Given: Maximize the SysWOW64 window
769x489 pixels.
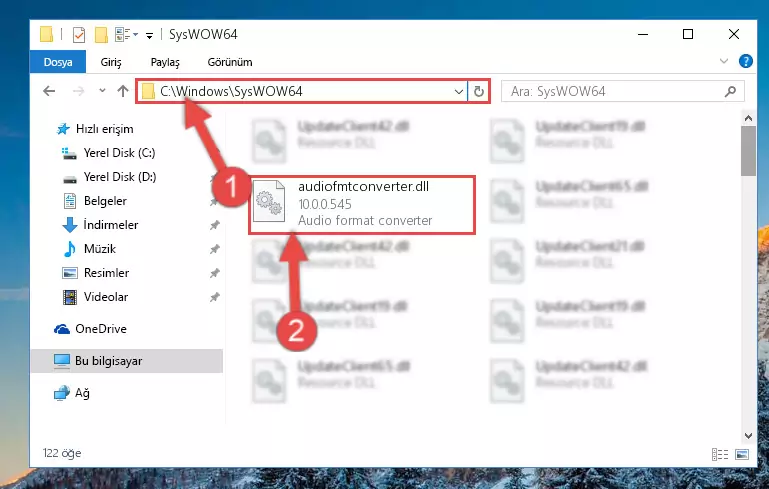Looking at the screenshot, I should coord(688,34).
